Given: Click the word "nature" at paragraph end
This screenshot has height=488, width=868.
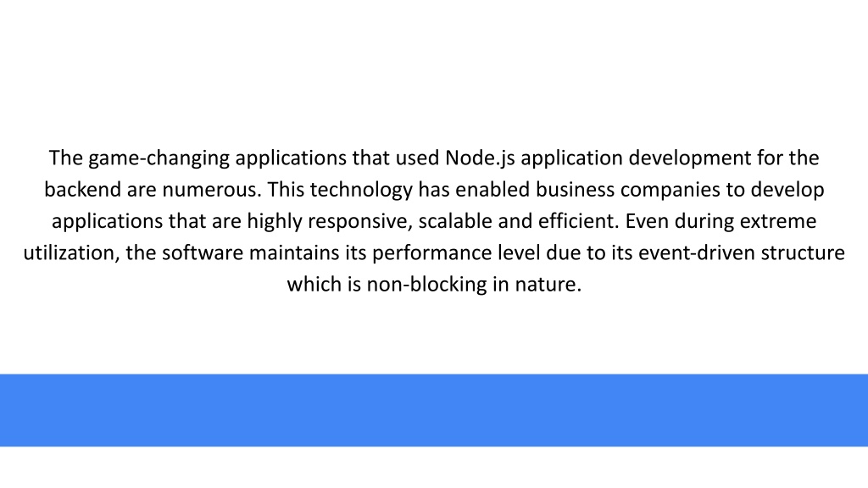Looking at the screenshot, I should pos(548,286).
